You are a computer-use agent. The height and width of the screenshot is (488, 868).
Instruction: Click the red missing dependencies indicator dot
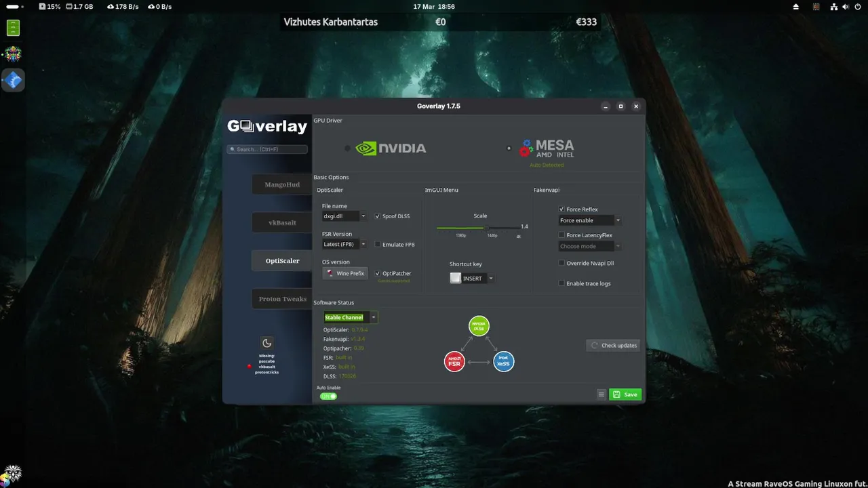250,366
